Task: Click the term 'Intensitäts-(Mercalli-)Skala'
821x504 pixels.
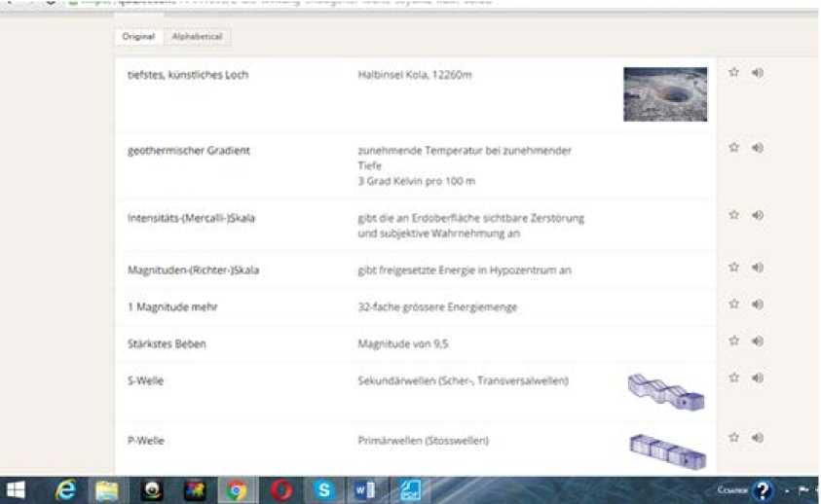Action: [191, 218]
